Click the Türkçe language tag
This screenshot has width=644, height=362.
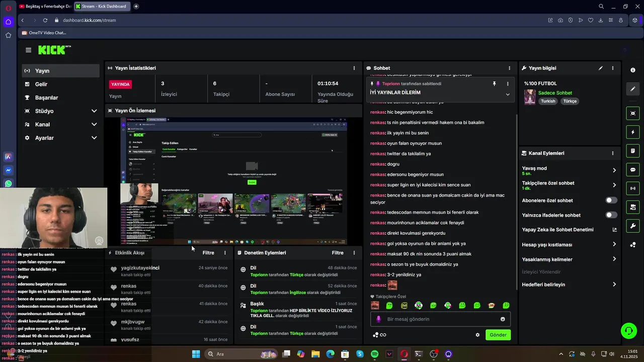click(570, 101)
